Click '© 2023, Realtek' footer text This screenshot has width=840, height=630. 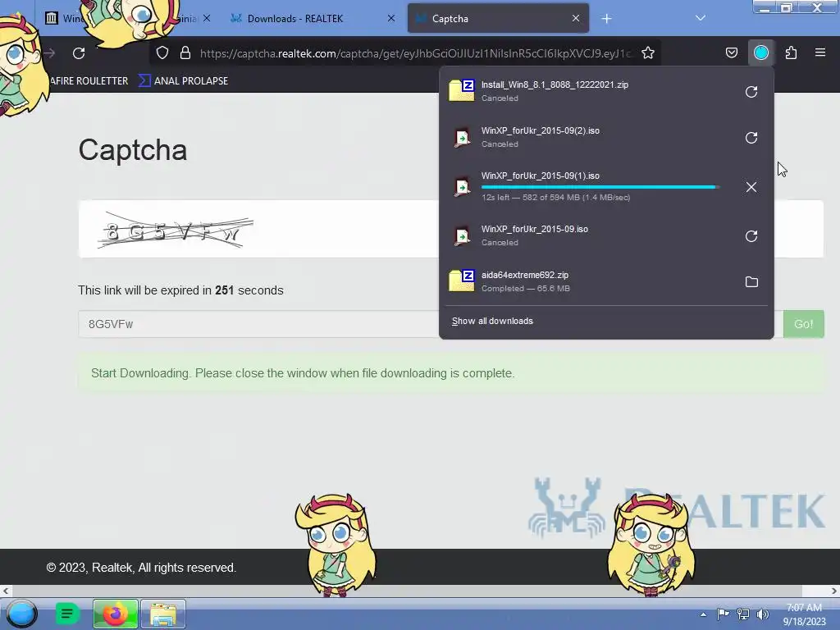(141, 568)
